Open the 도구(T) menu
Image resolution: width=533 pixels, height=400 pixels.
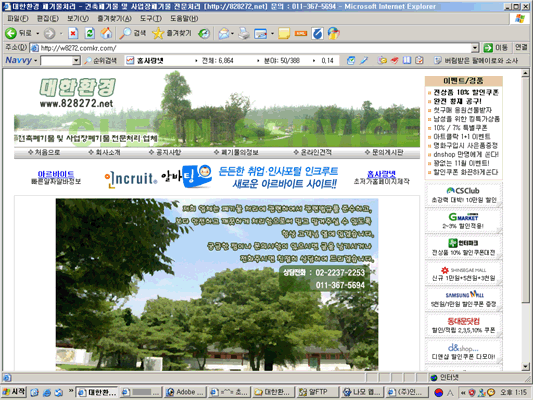tap(151, 19)
